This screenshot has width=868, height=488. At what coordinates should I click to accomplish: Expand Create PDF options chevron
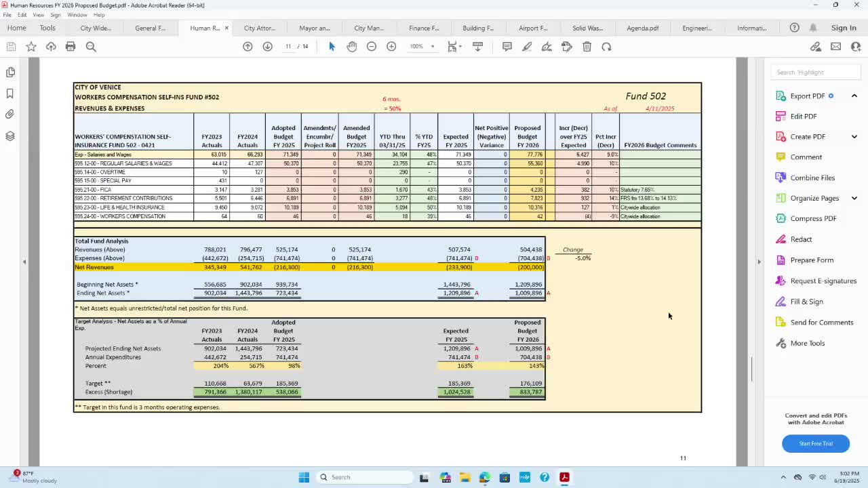pos(854,136)
